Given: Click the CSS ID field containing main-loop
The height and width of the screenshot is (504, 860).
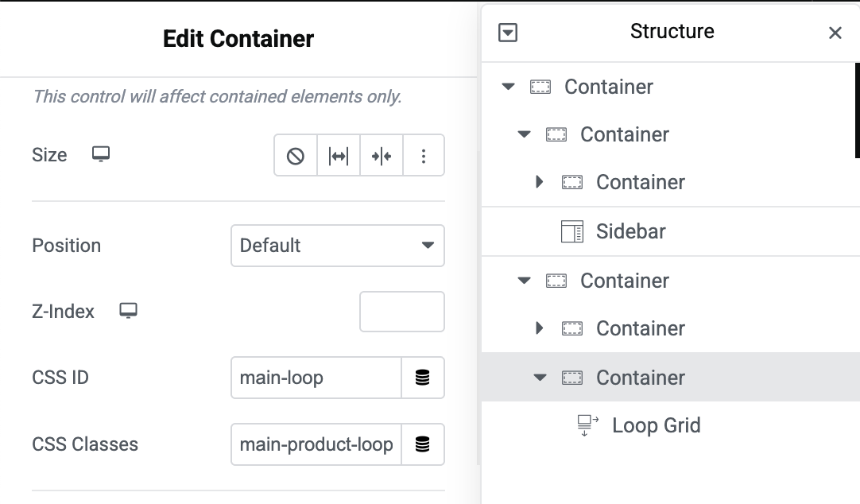Looking at the screenshot, I should tap(316, 378).
